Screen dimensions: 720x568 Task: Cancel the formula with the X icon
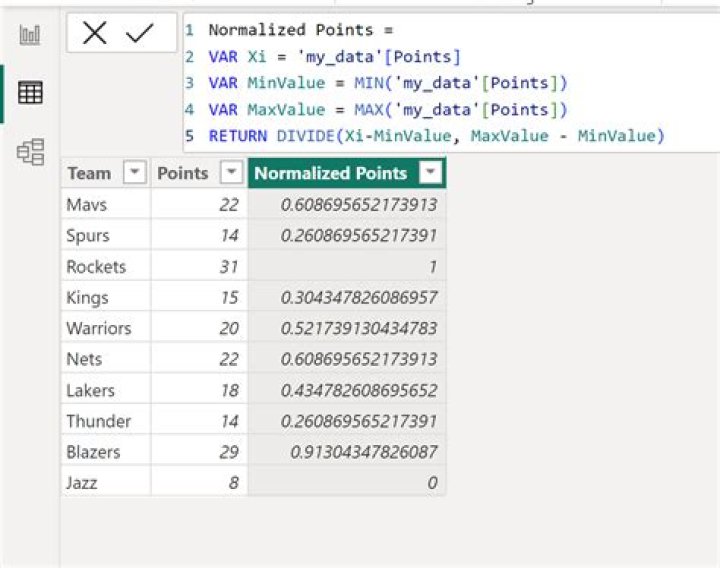click(x=95, y=34)
